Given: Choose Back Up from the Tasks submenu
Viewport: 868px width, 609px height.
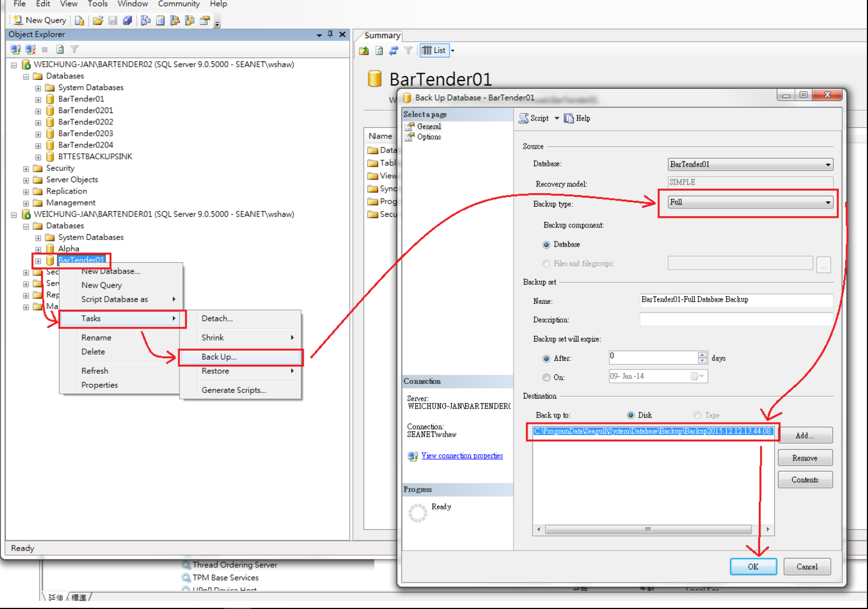Looking at the screenshot, I should pyautogui.click(x=241, y=357).
